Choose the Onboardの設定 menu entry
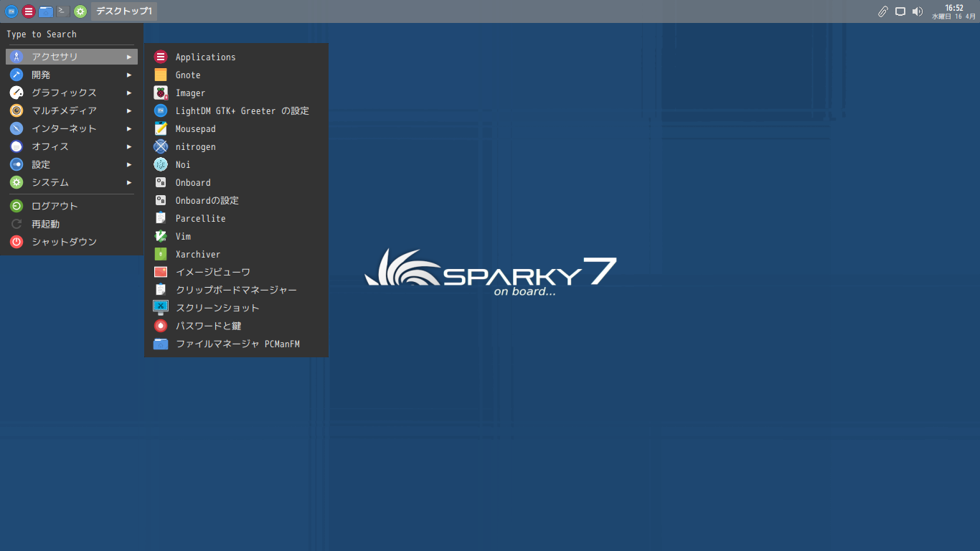 [236, 200]
